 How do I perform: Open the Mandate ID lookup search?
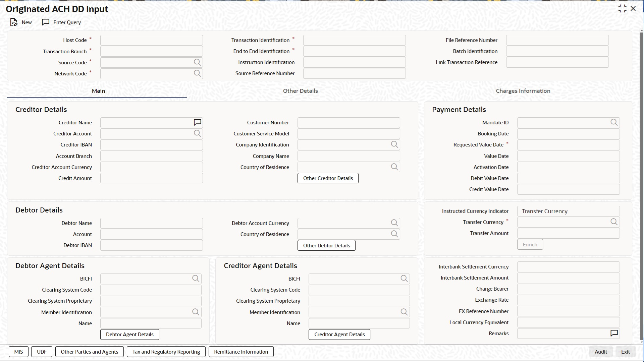click(x=614, y=123)
